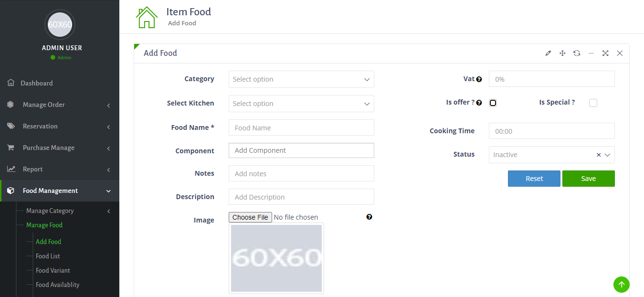This screenshot has height=297, width=644.
Task: Expand Add Food panel to fullscreen
Action: (605, 53)
